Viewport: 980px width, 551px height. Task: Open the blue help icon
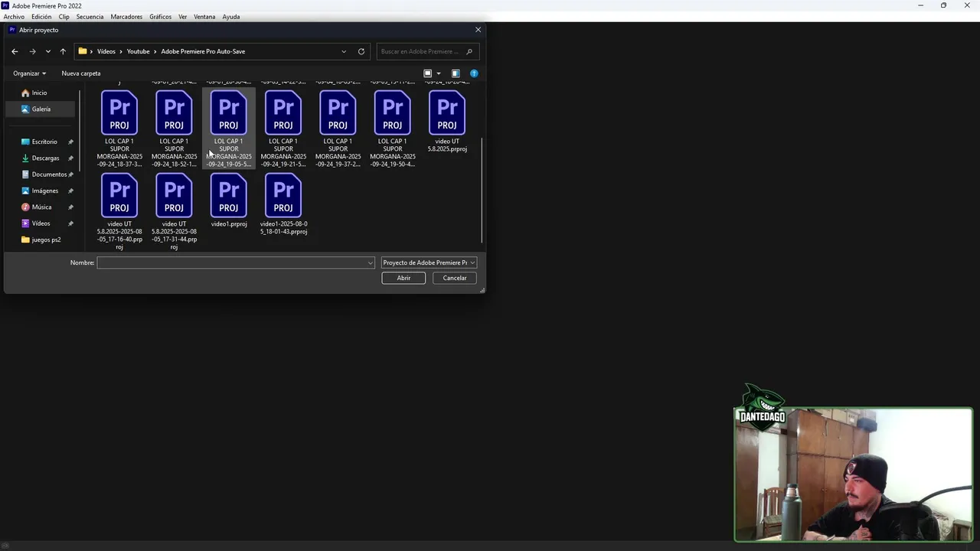(474, 73)
